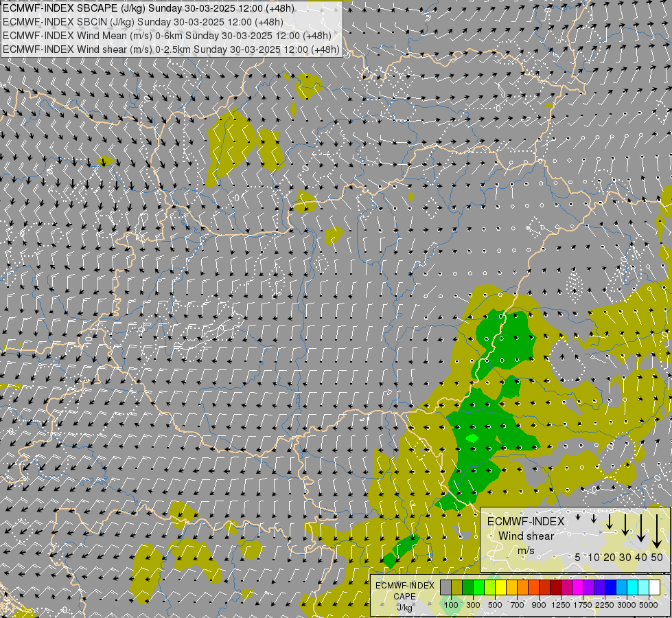Click the 20 m/s wind shear legend arrow
This screenshot has width=672, height=618.
pyautogui.click(x=610, y=521)
